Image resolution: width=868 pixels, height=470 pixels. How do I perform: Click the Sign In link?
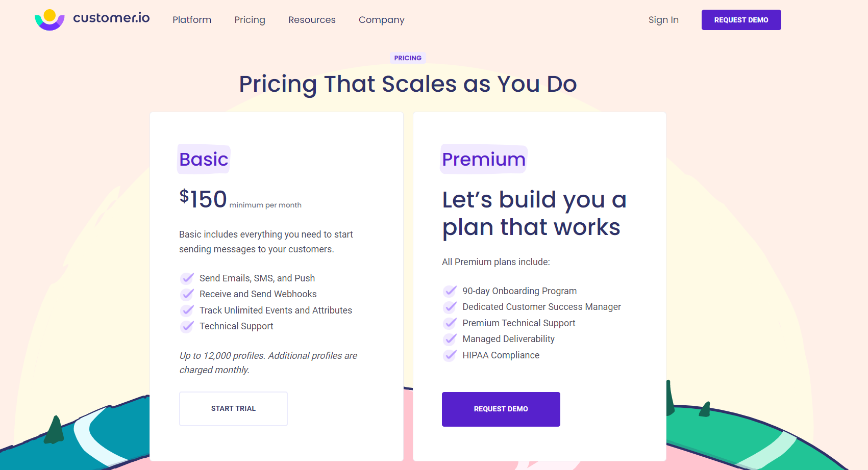click(x=663, y=19)
